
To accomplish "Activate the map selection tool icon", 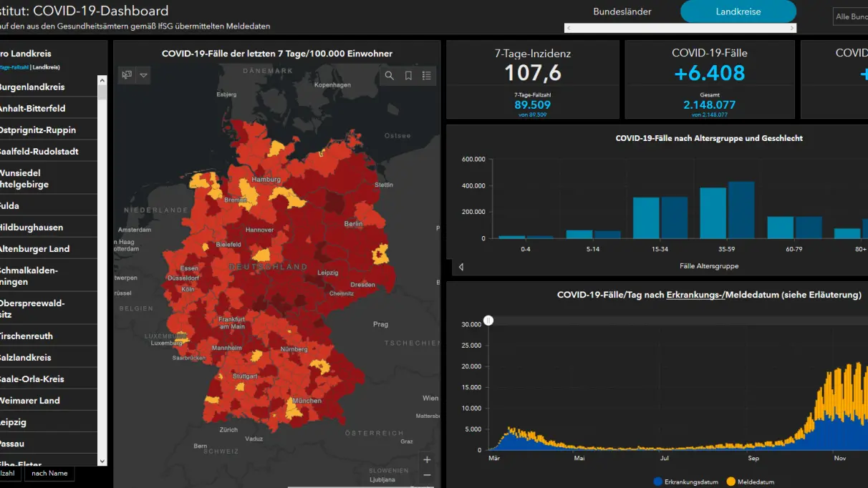I will [x=127, y=75].
